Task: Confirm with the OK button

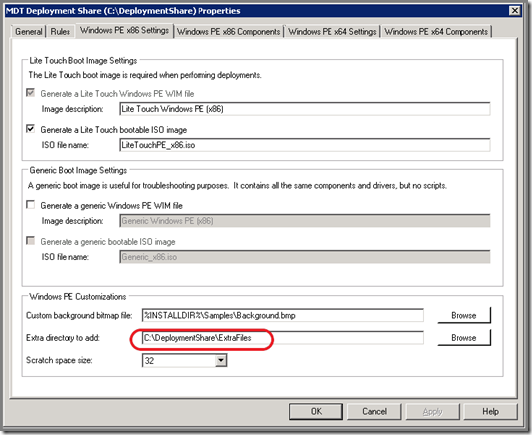Action: pyautogui.click(x=316, y=412)
